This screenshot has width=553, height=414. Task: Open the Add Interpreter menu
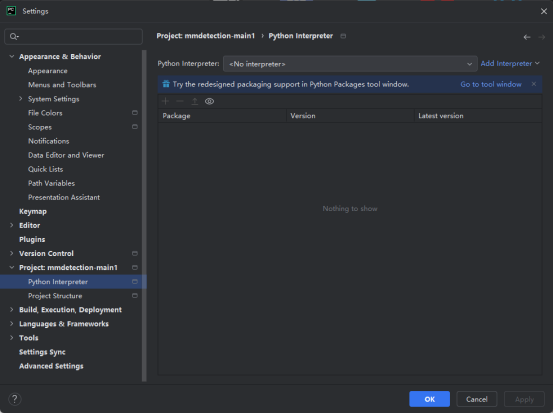coord(510,63)
